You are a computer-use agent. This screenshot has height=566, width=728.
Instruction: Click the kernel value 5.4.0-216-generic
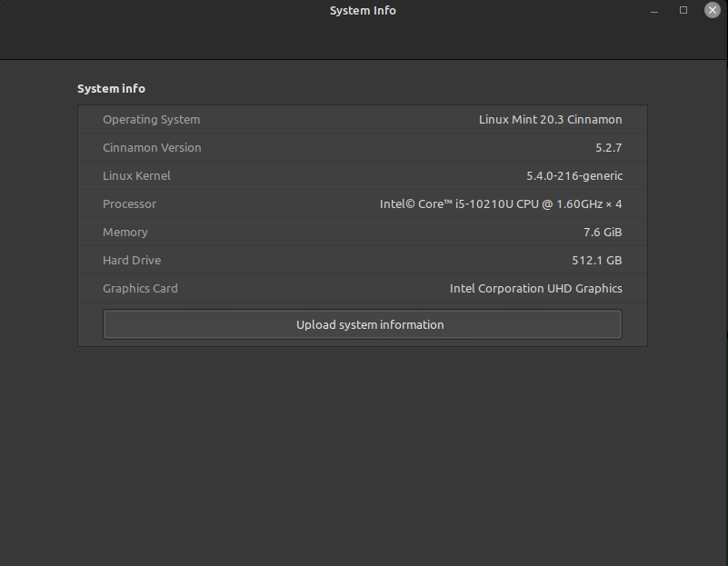tap(574, 175)
